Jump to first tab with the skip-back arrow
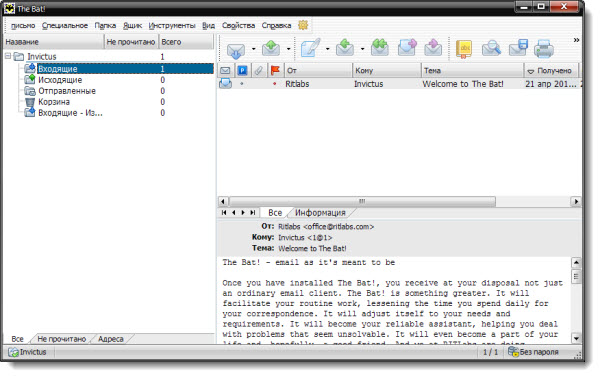 [224, 212]
